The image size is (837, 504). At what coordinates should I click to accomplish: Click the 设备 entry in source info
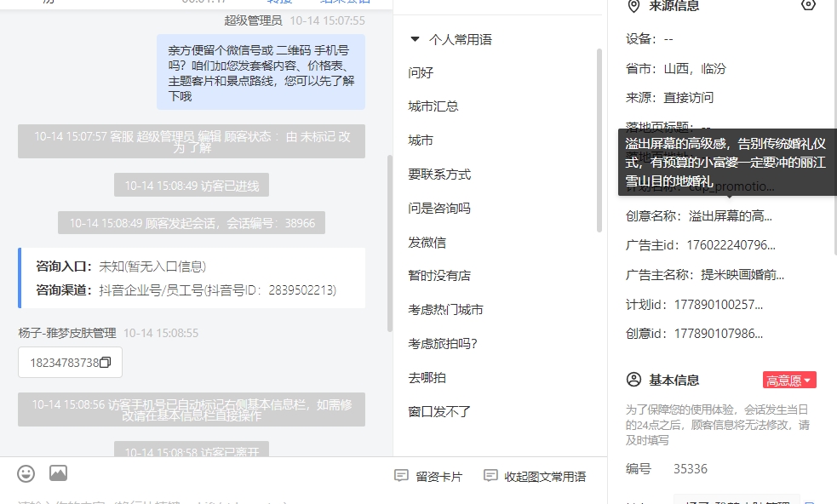coord(649,38)
